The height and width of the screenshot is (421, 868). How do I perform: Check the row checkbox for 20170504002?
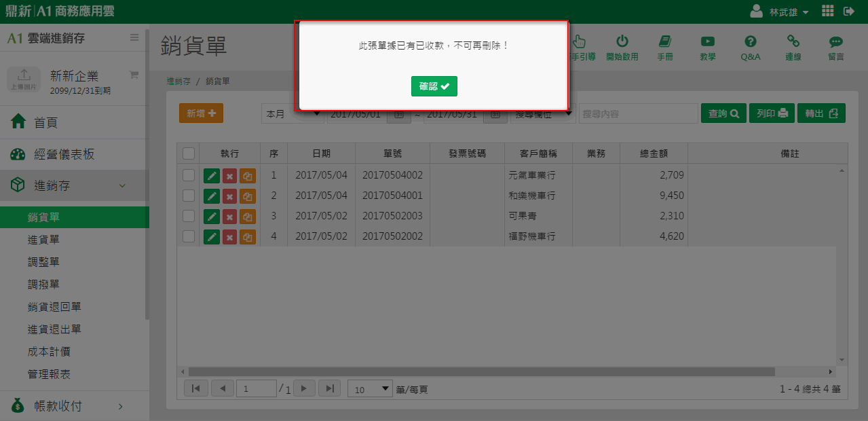pyautogui.click(x=189, y=175)
